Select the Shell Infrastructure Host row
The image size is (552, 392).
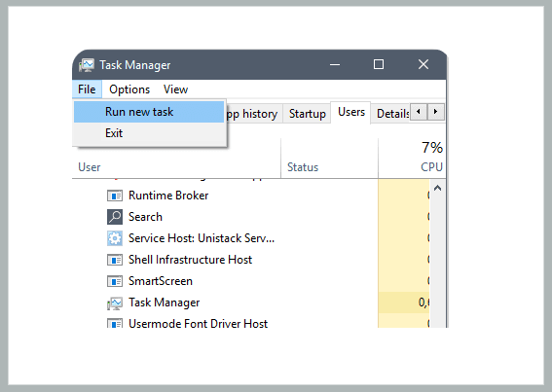[251, 260]
